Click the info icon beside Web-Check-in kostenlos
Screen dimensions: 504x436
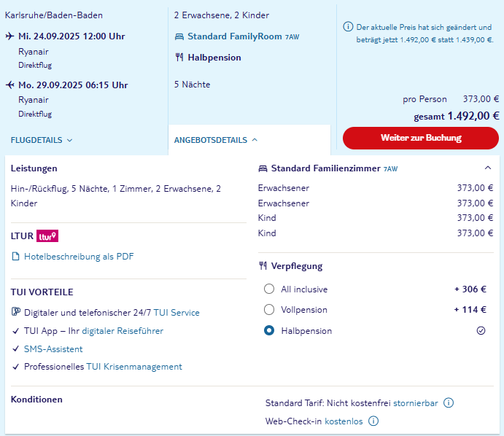(x=373, y=421)
